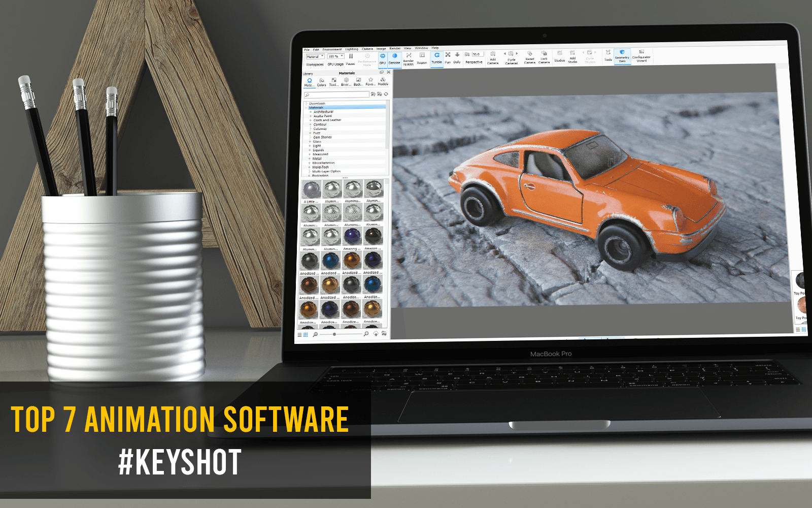Open the Lighting menu
This screenshot has width=812, height=508.
[352, 49]
